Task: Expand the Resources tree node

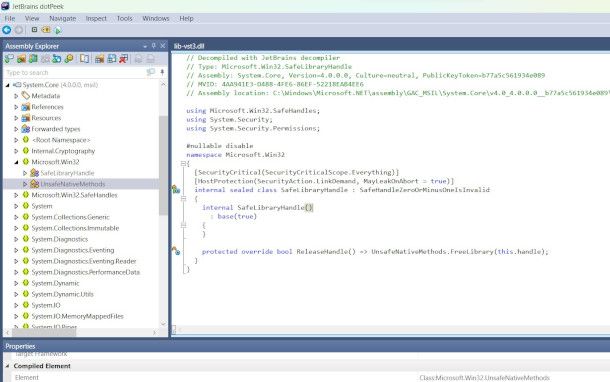Action: click(x=16, y=118)
